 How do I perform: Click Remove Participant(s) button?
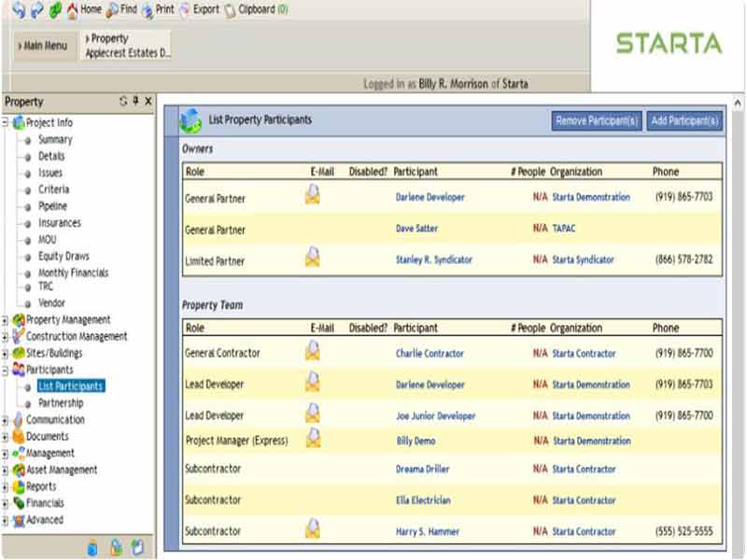pyautogui.click(x=597, y=121)
